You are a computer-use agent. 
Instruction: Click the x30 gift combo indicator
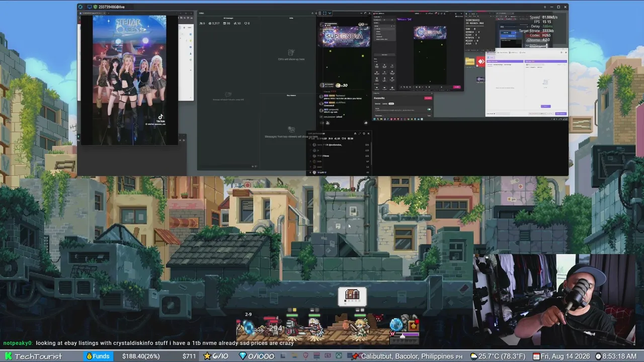tap(342, 85)
